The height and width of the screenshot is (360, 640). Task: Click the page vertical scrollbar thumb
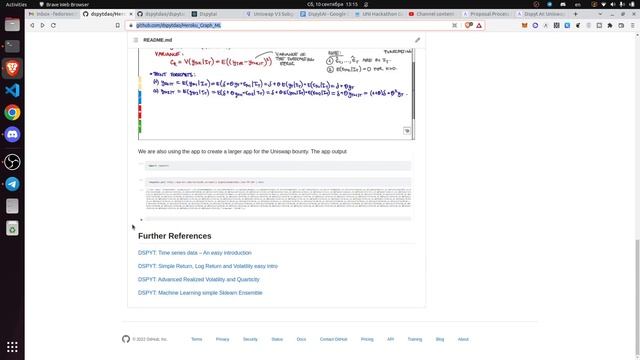tap(637, 297)
